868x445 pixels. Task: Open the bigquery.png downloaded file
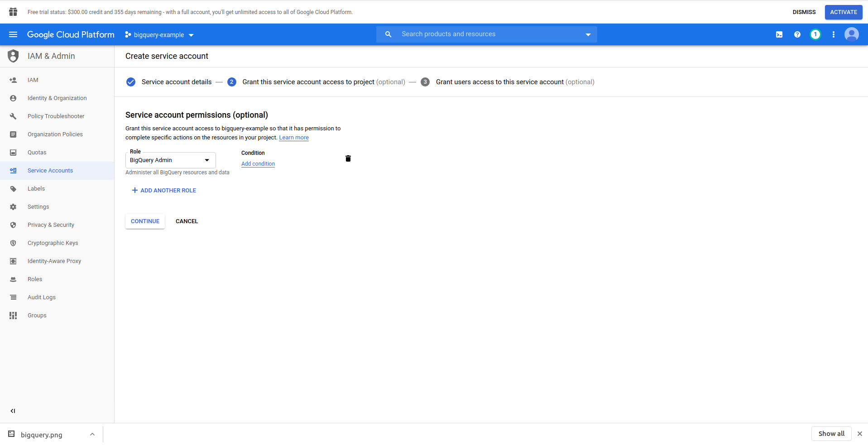click(42, 435)
